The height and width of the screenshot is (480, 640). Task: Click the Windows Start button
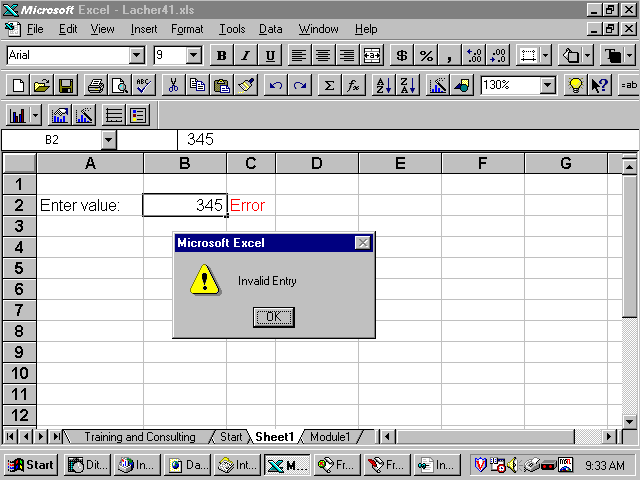31,465
